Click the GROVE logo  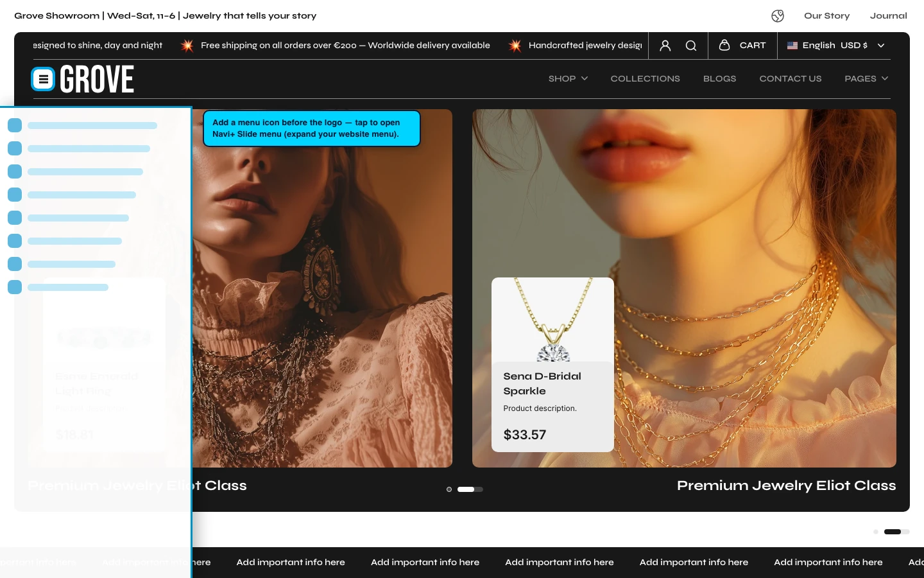(97, 79)
